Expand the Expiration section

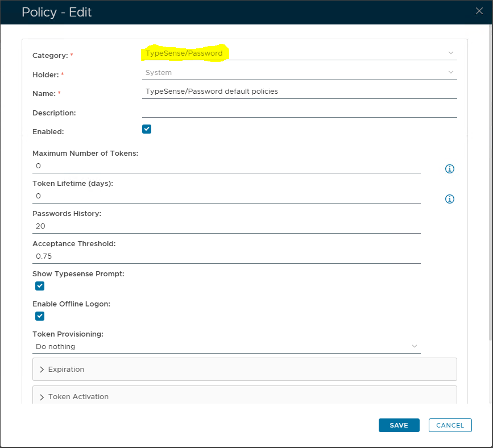click(x=245, y=370)
